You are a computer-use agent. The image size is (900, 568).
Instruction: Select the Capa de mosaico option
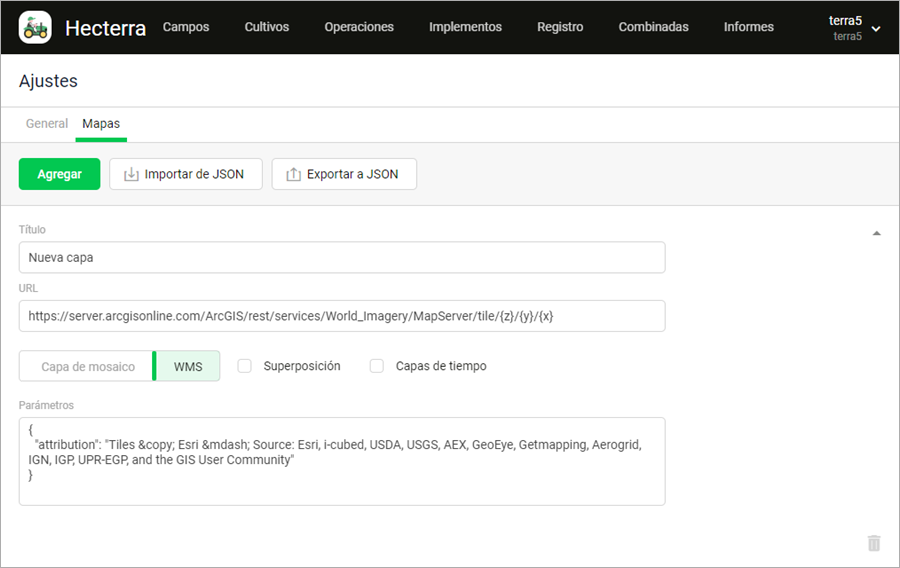pos(87,366)
